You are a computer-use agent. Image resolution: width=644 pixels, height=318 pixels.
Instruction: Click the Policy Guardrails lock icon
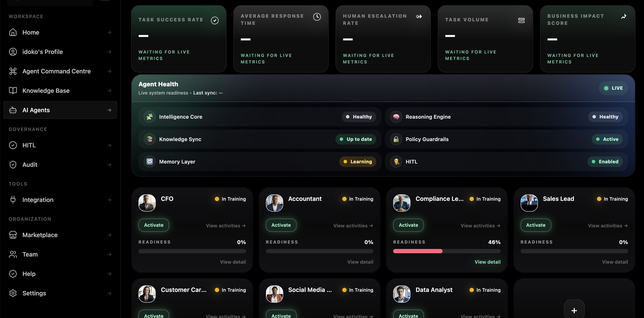point(396,139)
